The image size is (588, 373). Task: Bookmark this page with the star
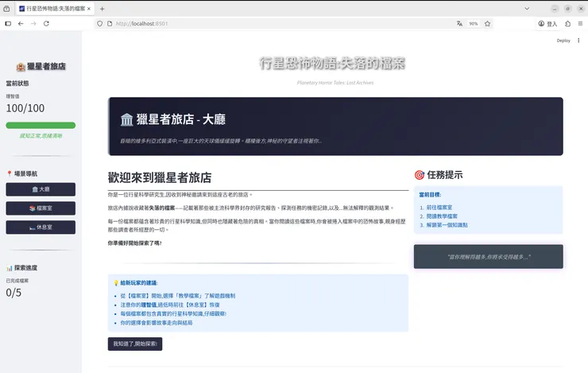click(x=487, y=24)
